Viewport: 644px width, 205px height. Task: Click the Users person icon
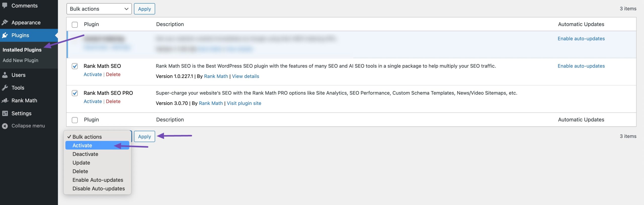(5, 75)
